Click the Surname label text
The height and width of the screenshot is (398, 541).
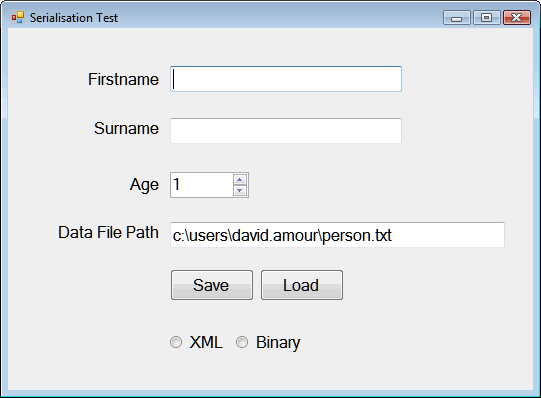[x=127, y=128]
